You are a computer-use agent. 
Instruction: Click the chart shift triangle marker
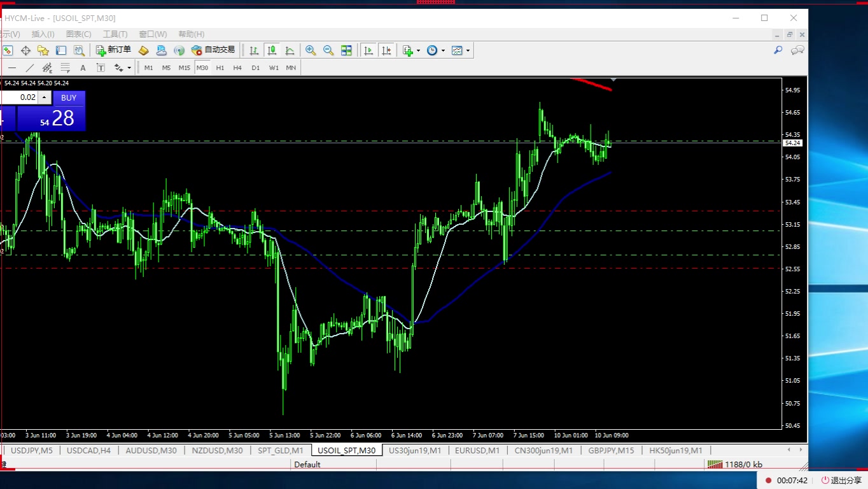click(613, 80)
